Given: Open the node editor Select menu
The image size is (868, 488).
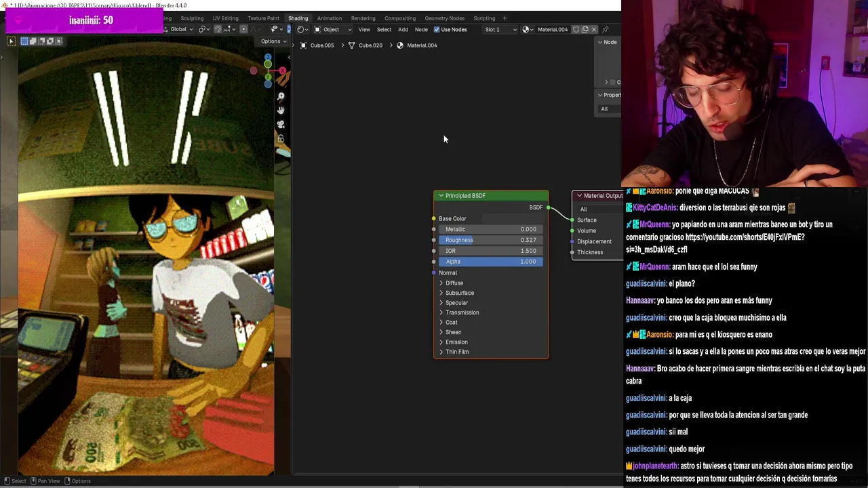Looking at the screenshot, I should tap(384, 30).
